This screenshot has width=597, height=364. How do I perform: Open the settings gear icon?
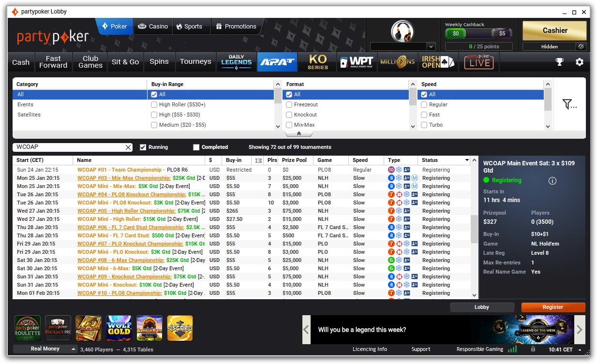[x=579, y=62]
